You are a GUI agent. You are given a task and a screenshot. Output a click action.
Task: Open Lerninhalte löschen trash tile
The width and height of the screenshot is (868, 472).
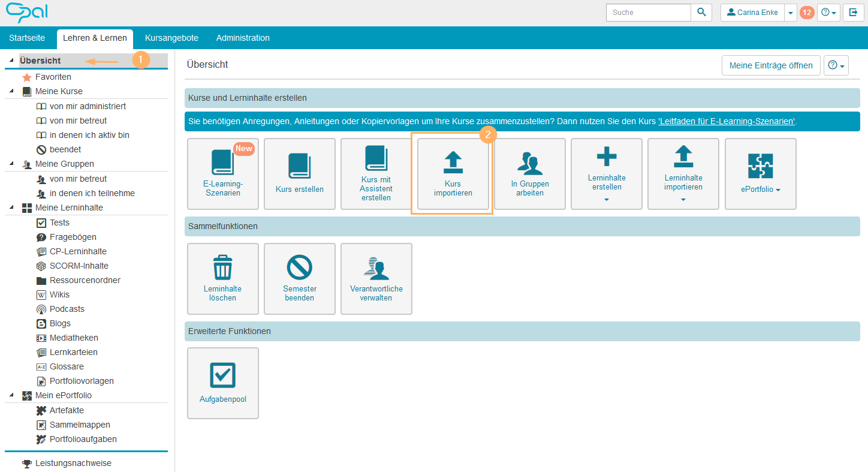(x=223, y=279)
